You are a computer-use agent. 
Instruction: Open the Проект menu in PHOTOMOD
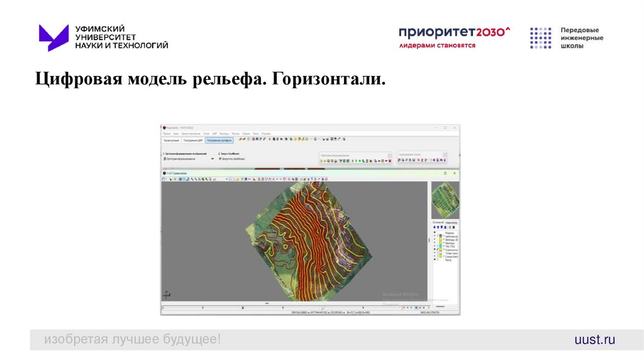click(x=166, y=133)
